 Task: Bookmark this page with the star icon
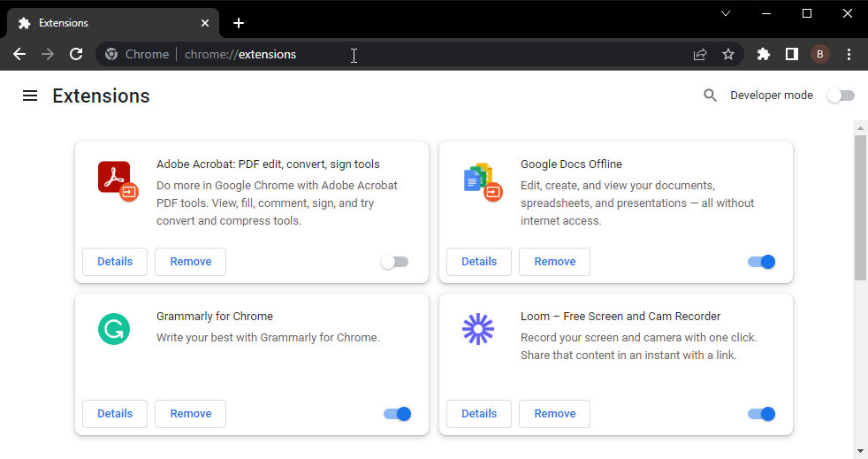(728, 54)
